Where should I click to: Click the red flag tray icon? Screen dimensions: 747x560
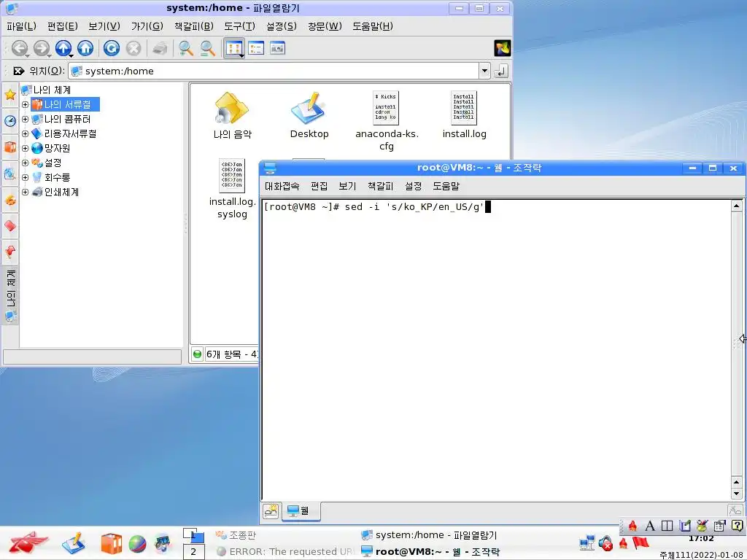tap(640, 542)
